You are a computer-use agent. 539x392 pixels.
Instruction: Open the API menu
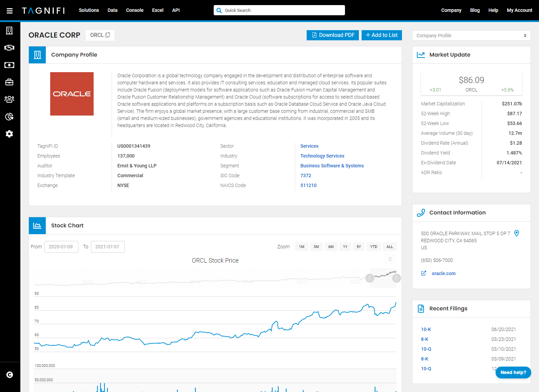(x=176, y=10)
